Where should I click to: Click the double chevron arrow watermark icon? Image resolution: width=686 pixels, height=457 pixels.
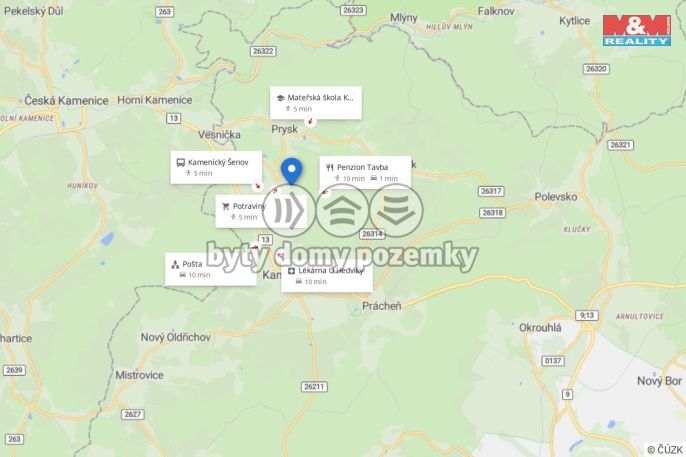pyautogui.click(x=288, y=210)
